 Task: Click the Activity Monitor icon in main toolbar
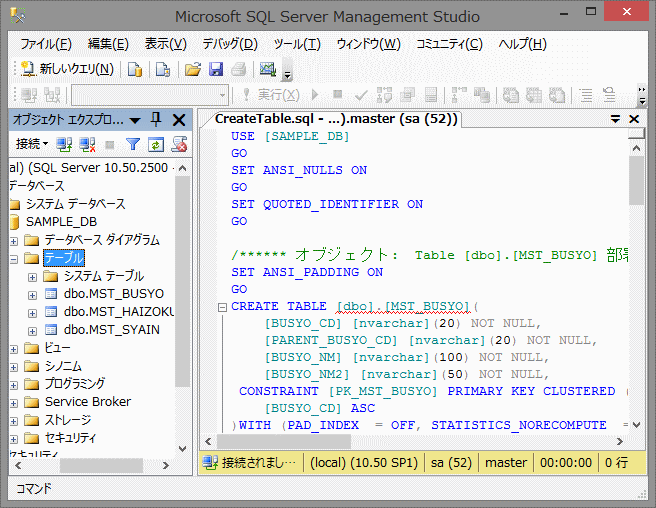coord(267,69)
